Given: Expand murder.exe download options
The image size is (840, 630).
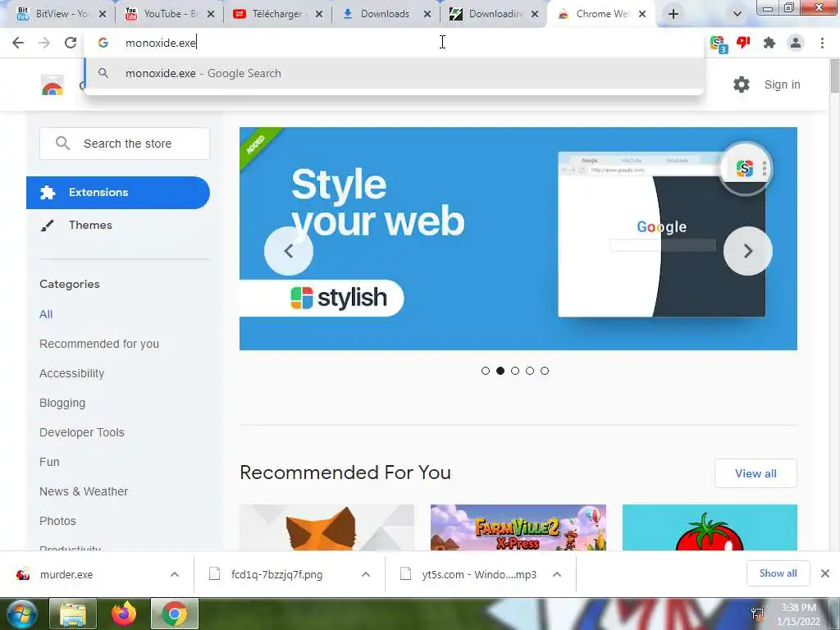Looking at the screenshot, I should (x=175, y=574).
